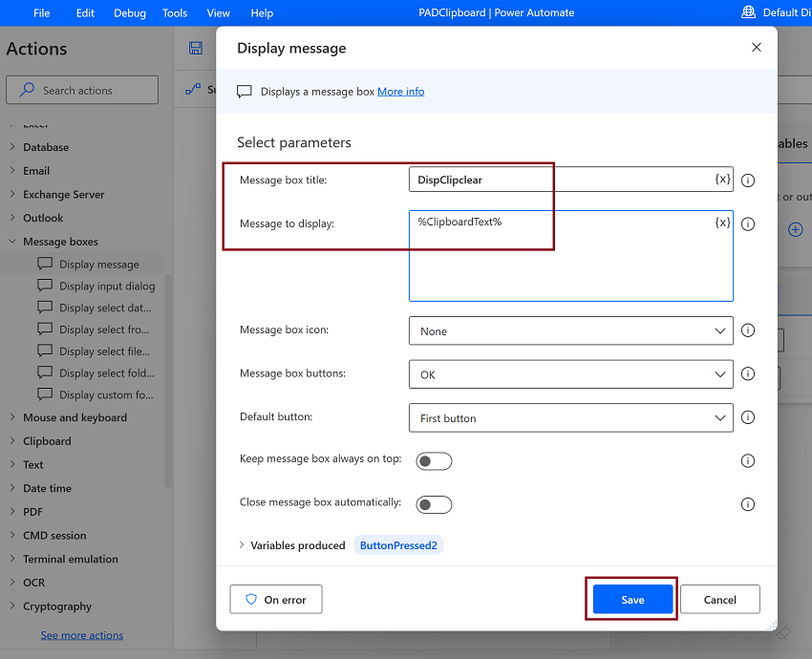812x659 pixels.
Task: Toggle Close message box automatically
Action: tap(434, 504)
